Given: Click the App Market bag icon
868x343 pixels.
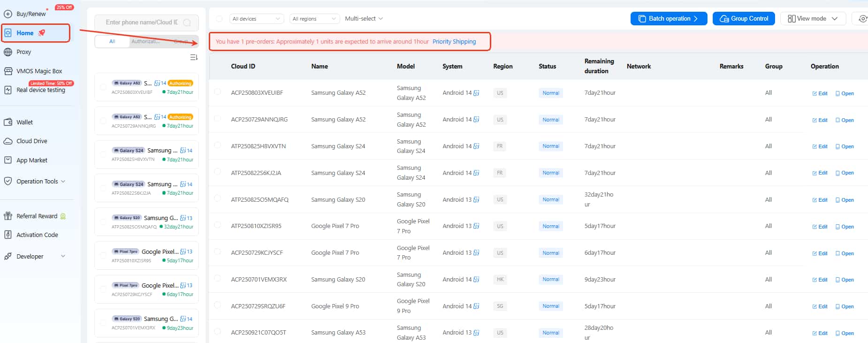Looking at the screenshot, I should [x=8, y=160].
